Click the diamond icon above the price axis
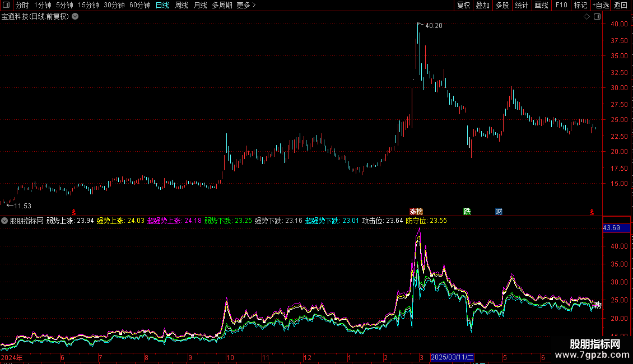Image resolution: width=633 pixels, height=364 pixels. pyautogui.click(x=587, y=17)
